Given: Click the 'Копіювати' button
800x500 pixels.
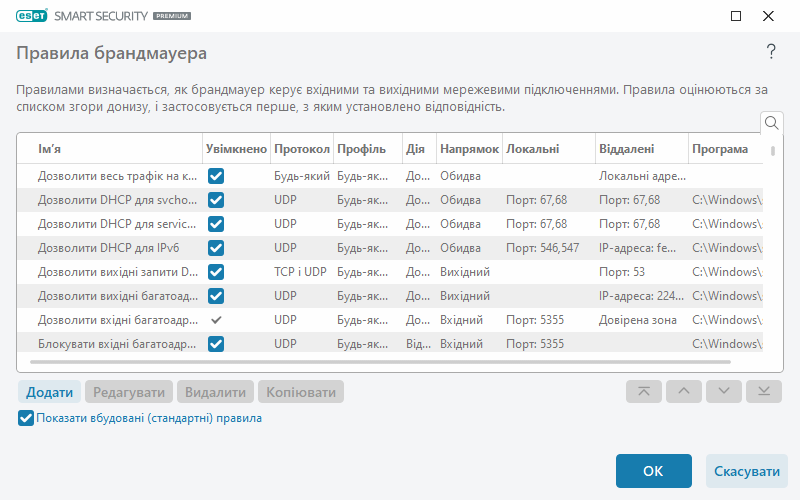Looking at the screenshot, I should (x=301, y=392).
